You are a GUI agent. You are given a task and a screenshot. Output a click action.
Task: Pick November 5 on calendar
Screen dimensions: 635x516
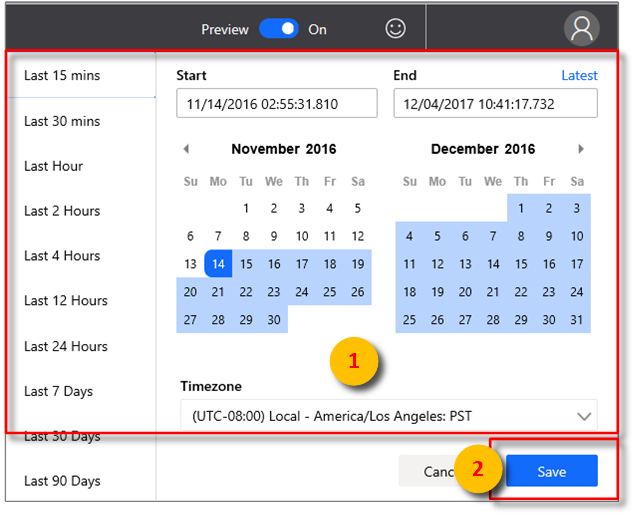pos(358,209)
